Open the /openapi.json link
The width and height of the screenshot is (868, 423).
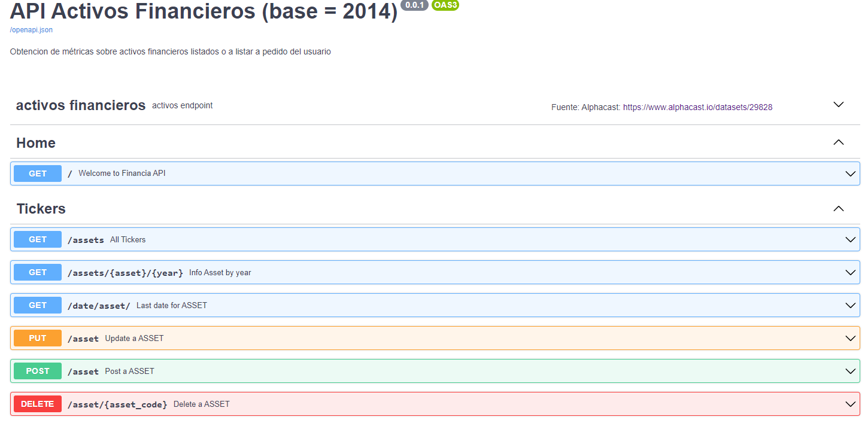[31, 29]
